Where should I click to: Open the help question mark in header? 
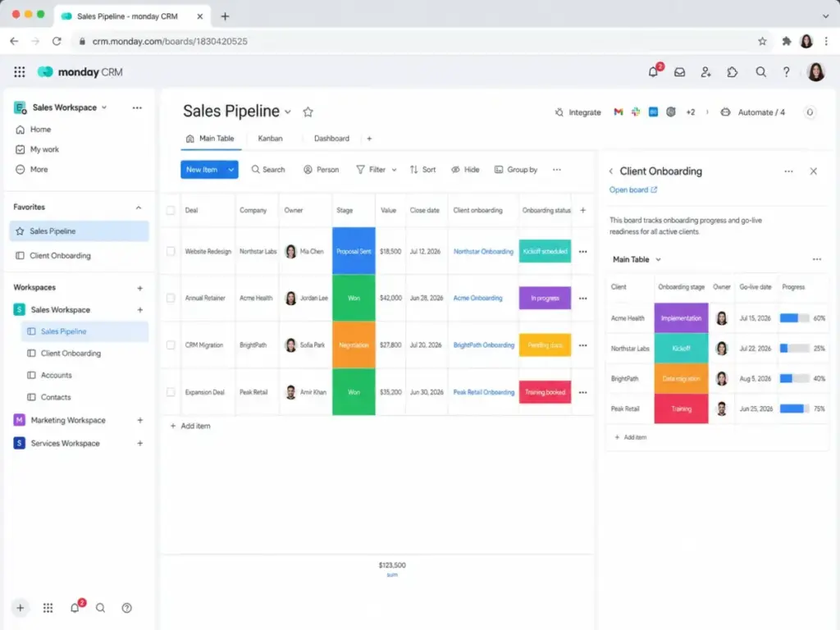pos(786,72)
